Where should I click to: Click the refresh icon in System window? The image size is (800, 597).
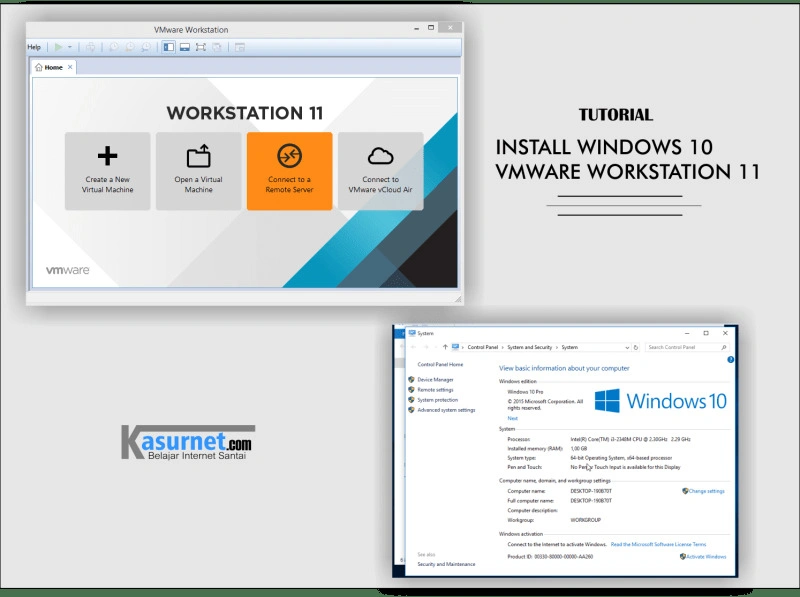pos(636,347)
